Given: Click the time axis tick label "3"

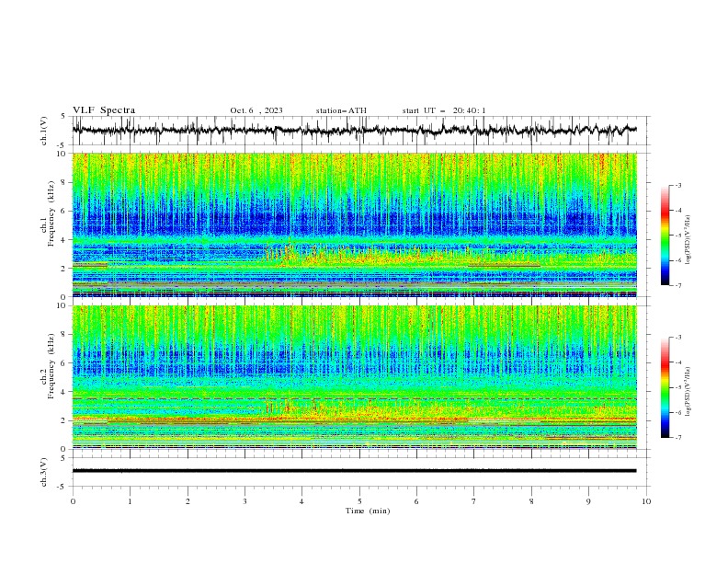Looking at the screenshot, I should 245,501.
